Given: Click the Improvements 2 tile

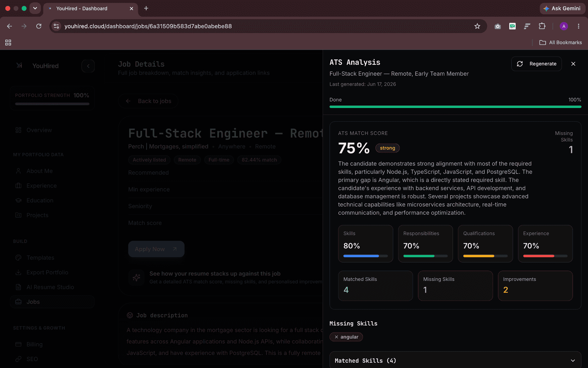Looking at the screenshot, I should point(535,286).
